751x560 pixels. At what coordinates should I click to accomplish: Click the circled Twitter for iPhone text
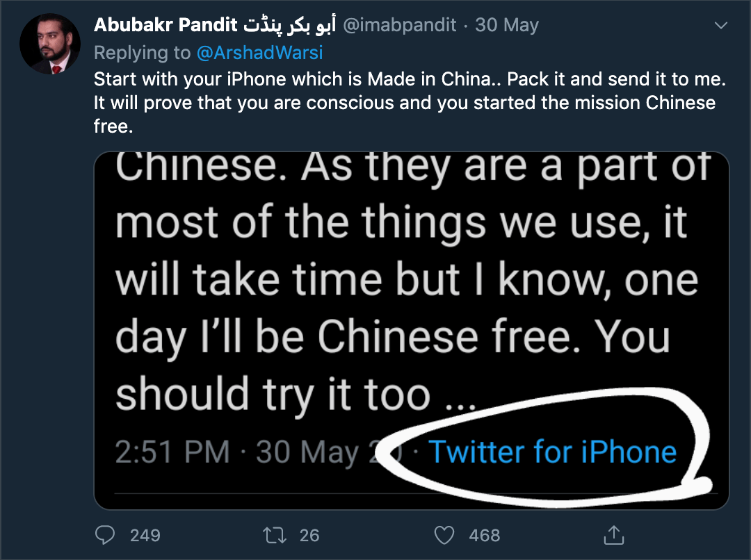click(552, 452)
